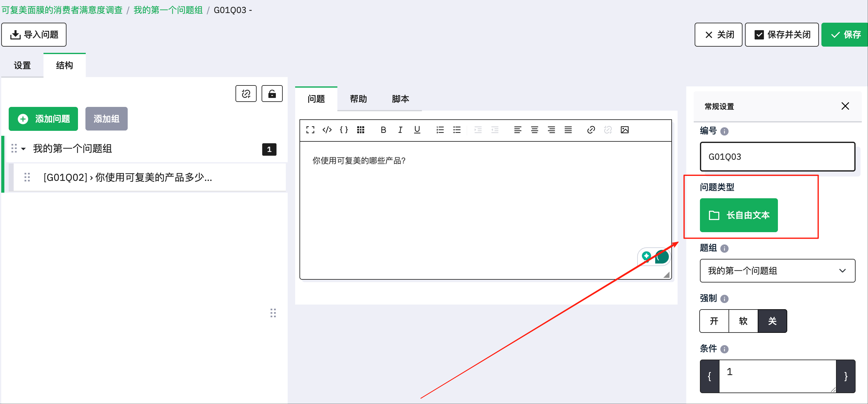
Task: Click the info icon next to 题组
Action: click(x=724, y=249)
